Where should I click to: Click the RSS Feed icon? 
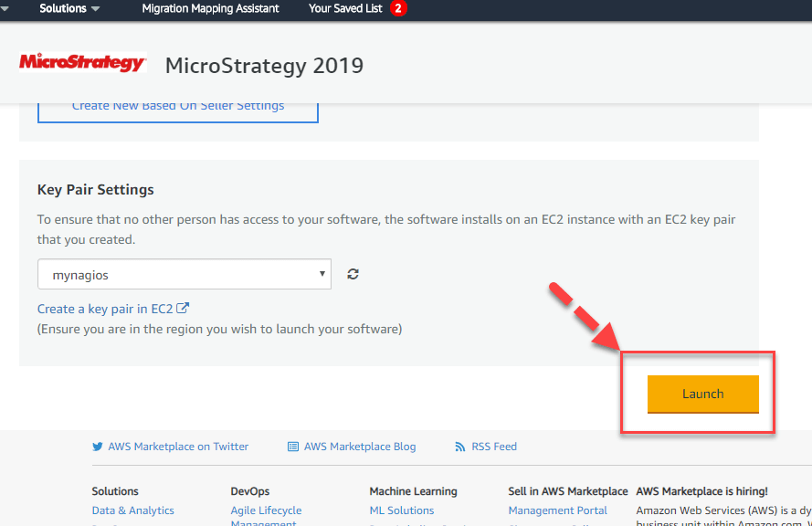point(460,447)
